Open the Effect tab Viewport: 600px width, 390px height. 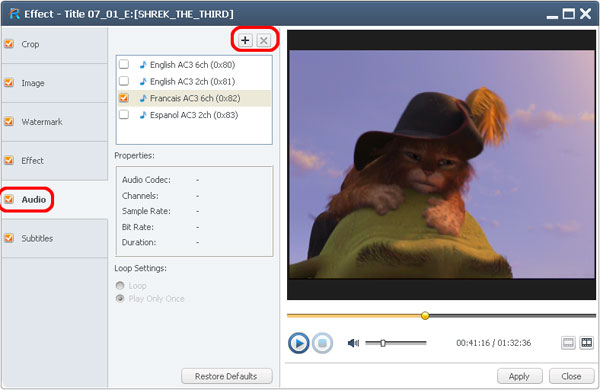pos(54,161)
